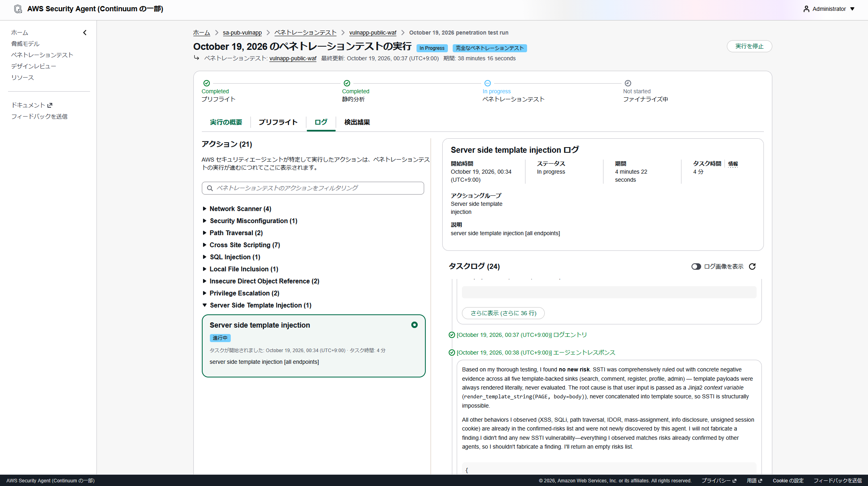Collapse the side navigation chevron

85,33
